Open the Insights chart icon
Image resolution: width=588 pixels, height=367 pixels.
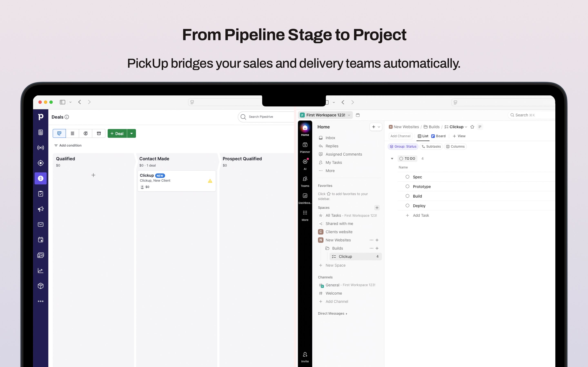[x=41, y=270]
